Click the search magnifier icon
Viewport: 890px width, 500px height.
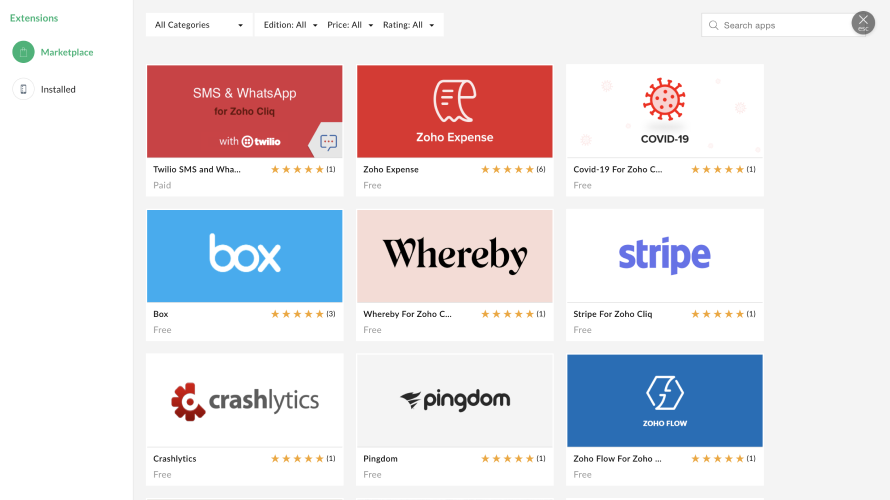point(713,26)
